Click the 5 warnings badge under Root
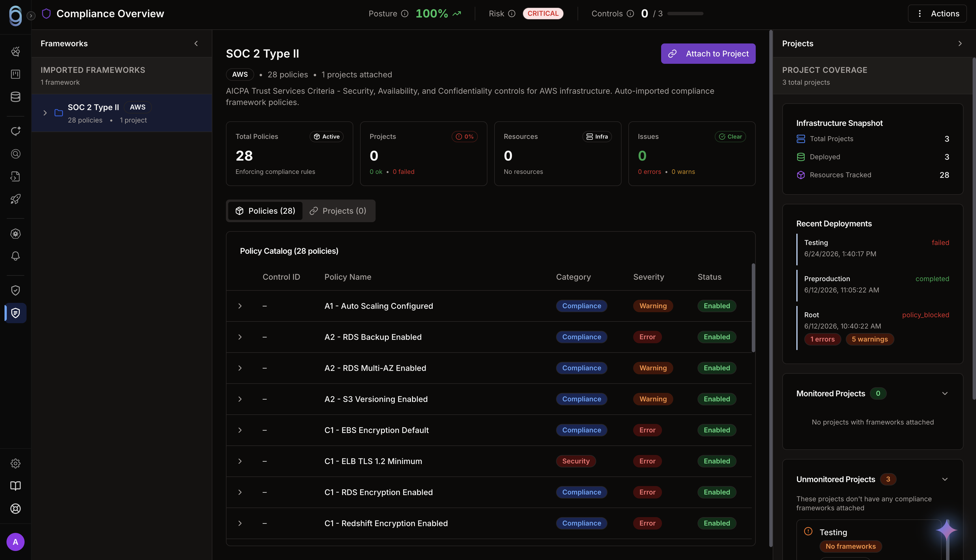This screenshot has width=976, height=560. (x=870, y=339)
